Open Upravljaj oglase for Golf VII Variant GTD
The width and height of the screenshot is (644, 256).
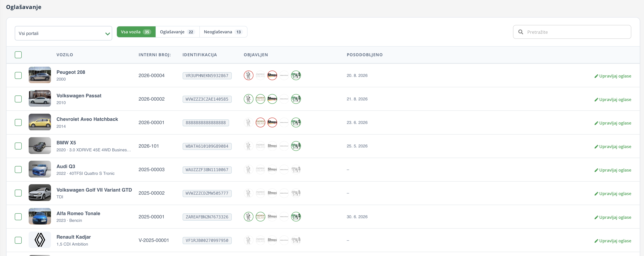[613, 194]
